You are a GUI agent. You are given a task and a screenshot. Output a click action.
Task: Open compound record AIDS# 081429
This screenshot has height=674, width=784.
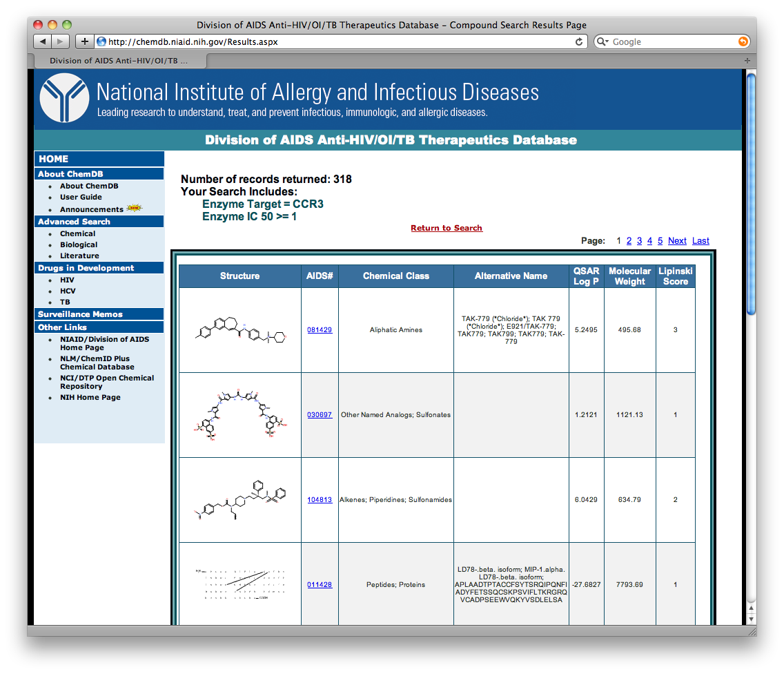pyautogui.click(x=320, y=329)
